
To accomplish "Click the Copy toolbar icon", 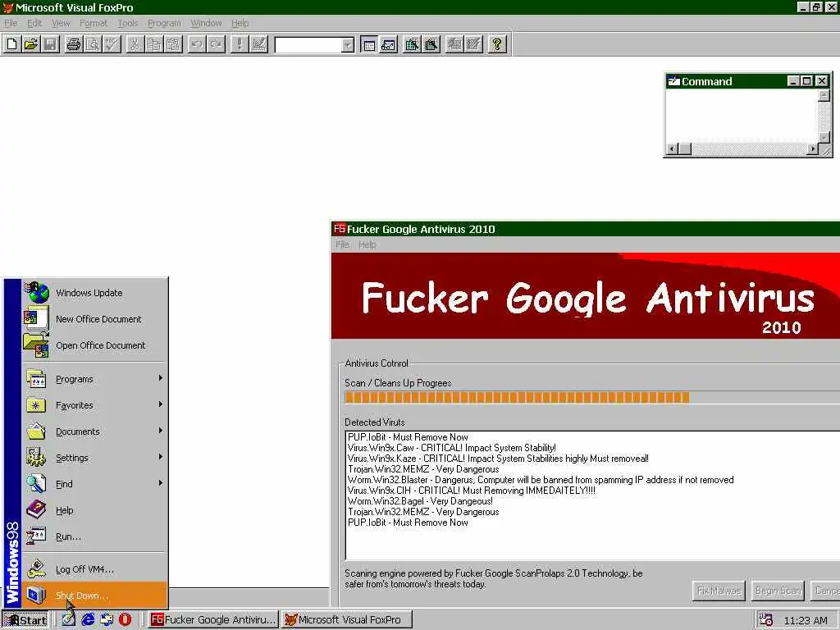I will (153, 44).
